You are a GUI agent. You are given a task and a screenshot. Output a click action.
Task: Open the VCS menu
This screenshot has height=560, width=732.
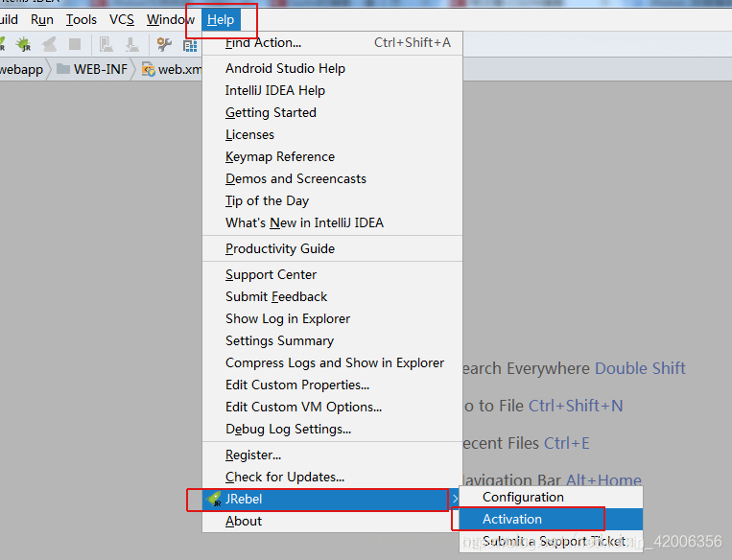(122, 19)
